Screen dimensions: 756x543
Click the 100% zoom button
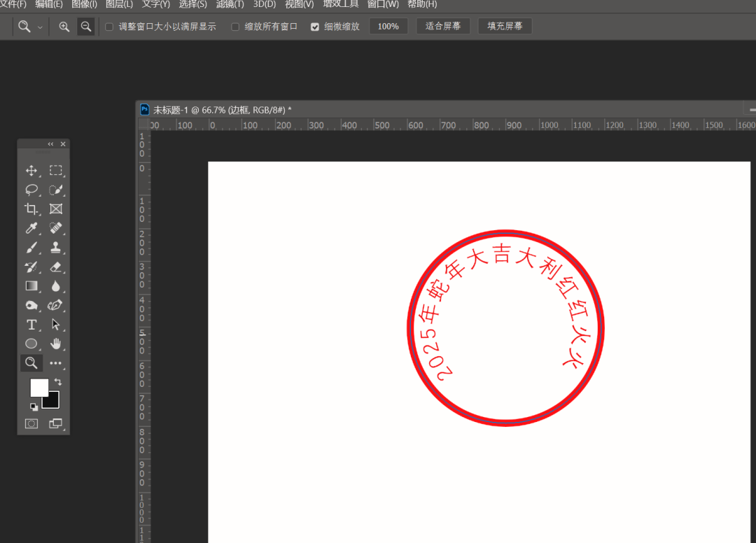pyautogui.click(x=388, y=27)
